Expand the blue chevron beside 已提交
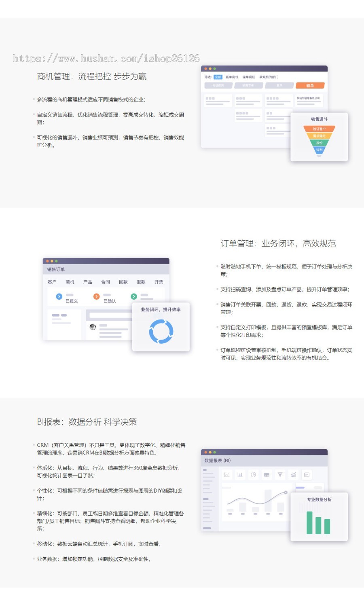Screen dimensions: 364x607 click(58, 296)
